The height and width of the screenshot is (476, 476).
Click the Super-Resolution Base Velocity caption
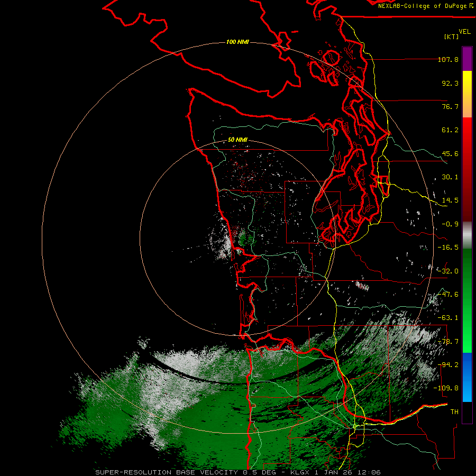[x=238, y=472]
